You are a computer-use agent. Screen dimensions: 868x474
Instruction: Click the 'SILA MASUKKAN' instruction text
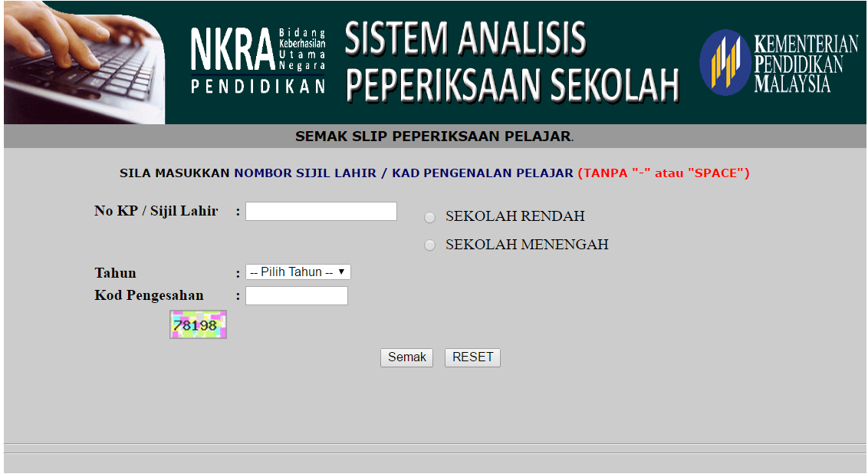point(174,173)
